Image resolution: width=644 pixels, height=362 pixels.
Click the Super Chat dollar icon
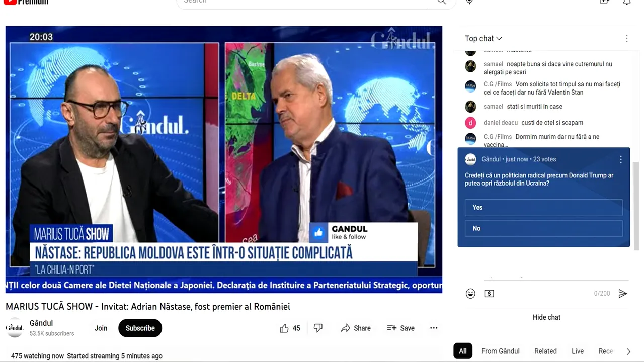[489, 294]
